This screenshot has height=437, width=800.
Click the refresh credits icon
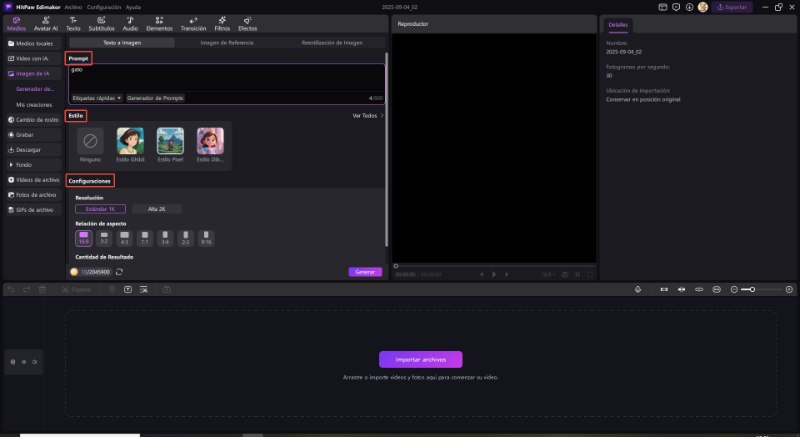click(x=120, y=271)
